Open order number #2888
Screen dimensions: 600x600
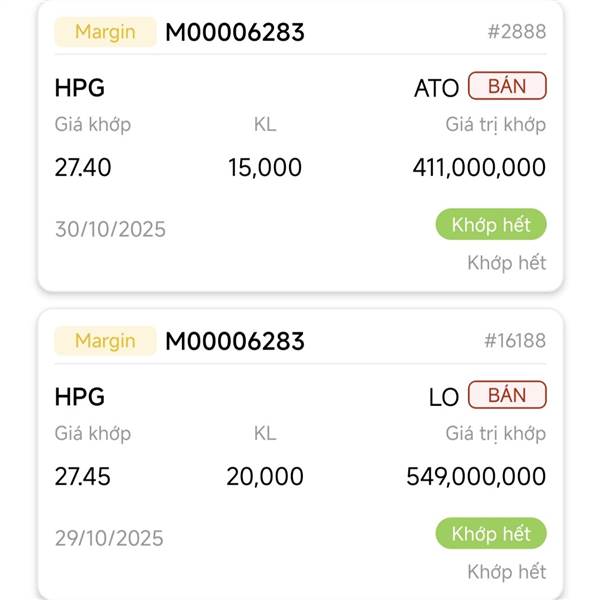(516, 32)
